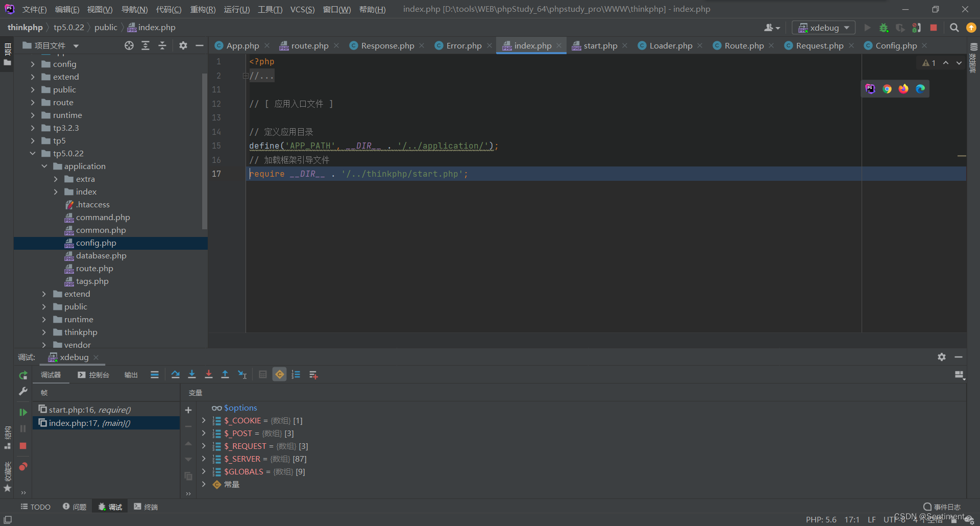Open preview in built-in PhpStorm icon

[870, 89]
